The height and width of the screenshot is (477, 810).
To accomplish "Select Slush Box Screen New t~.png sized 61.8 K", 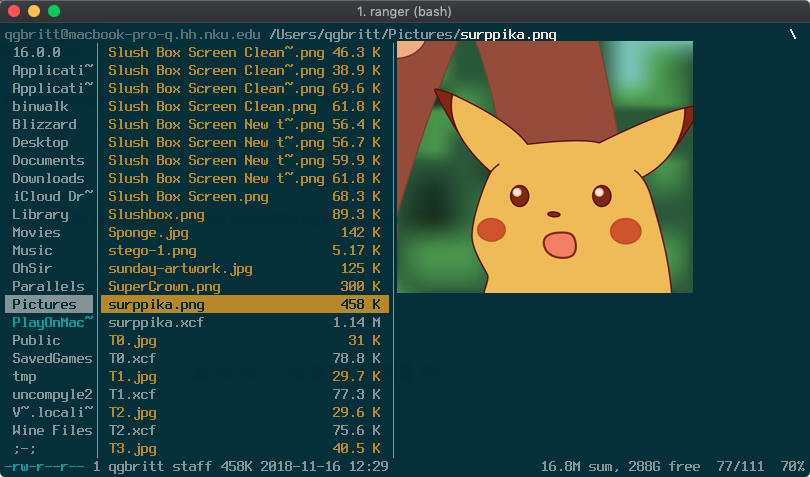I will 244,178.
